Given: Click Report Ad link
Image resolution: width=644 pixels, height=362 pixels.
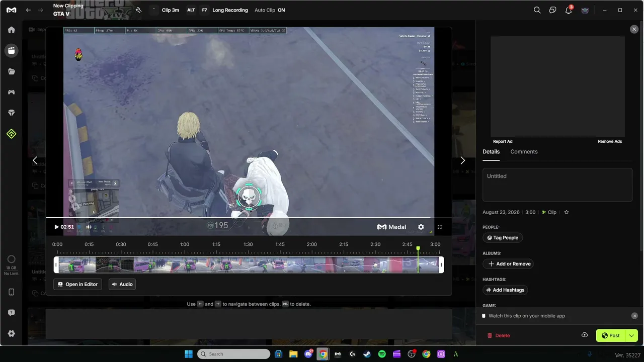Looking at the screenshot, I should [x=503, y=141].
